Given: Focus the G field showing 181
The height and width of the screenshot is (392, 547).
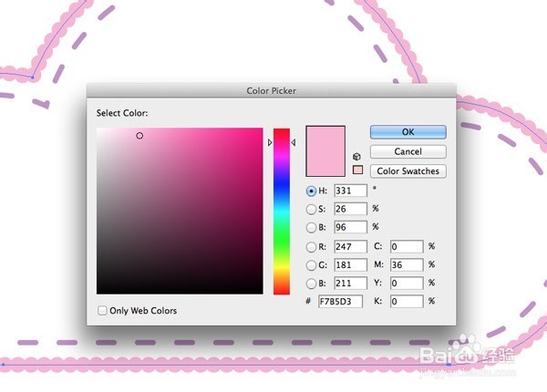Looking at the screenshot, I should click(x=351, y=265).
